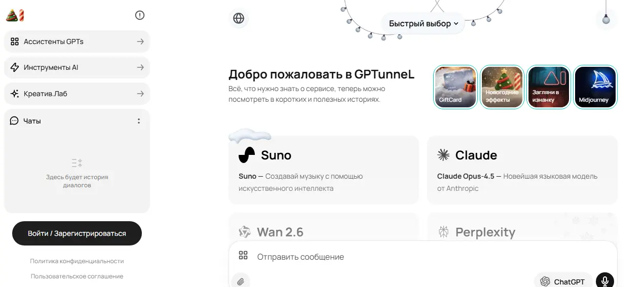644x287 pixels.
Task: Click the hanging light bulb icon
Action: [605, 19]
